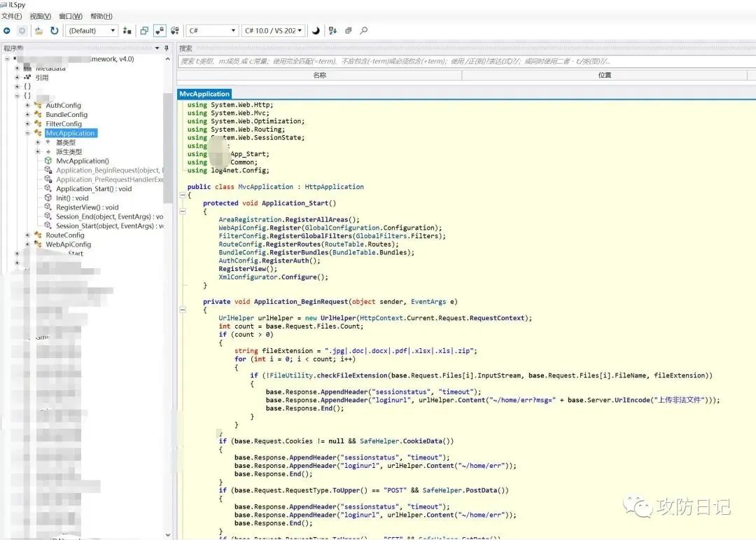756x540 pixels.
Task: Click the collapse all tree nodes icon
Action: [348, 31]
